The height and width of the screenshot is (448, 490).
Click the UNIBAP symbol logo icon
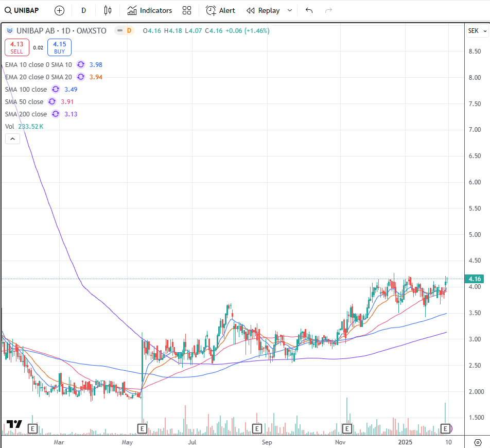(x=10, y=30)
